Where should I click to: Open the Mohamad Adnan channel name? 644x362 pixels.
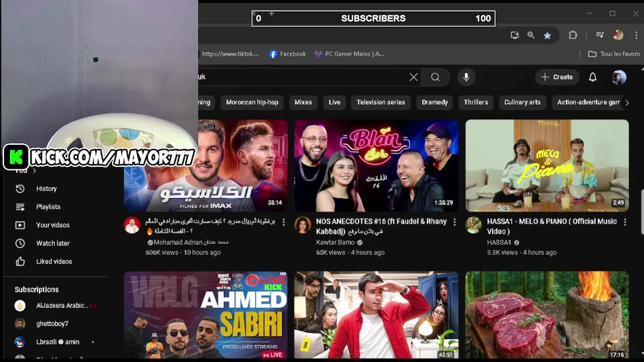[191, 242]
